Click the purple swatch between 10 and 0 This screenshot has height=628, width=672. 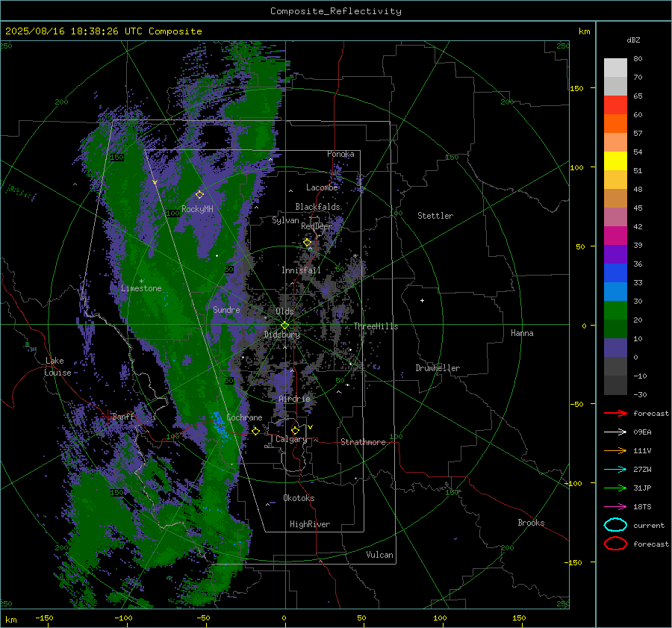click(x=615, y=348)
